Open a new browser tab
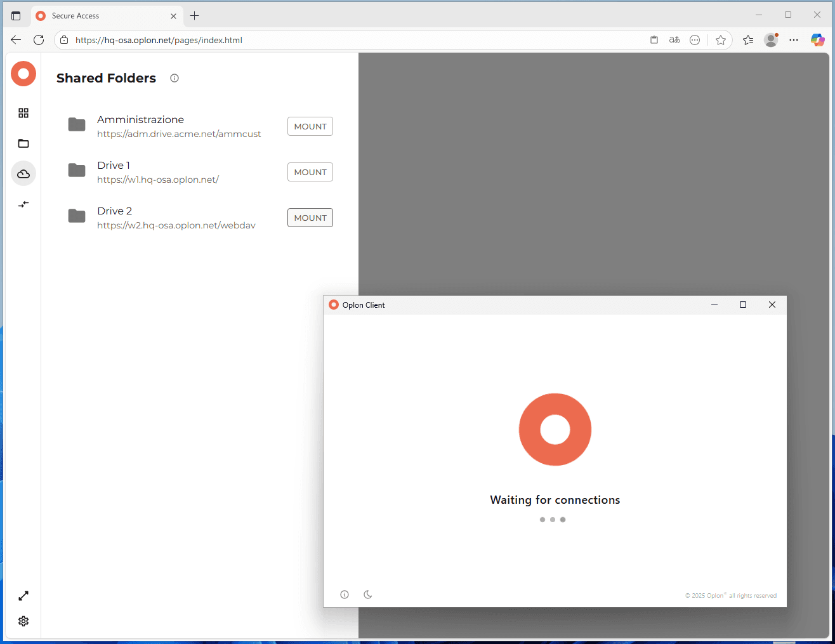The width and height of the screenshot is (835, 644). click(x=195, y=16)
